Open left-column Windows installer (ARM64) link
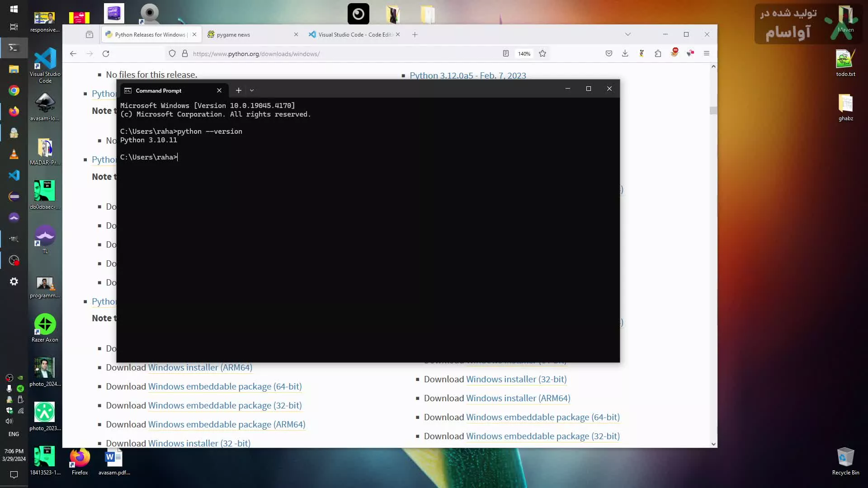 click(x=200, y=367)
